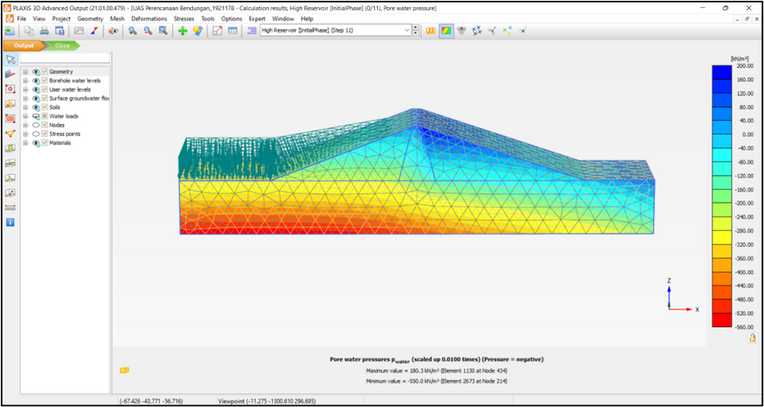Click the phase step spinner down arrow
The height and width of the screenshot is (407, 764).
pyautogui.click(x=416, y=33)
